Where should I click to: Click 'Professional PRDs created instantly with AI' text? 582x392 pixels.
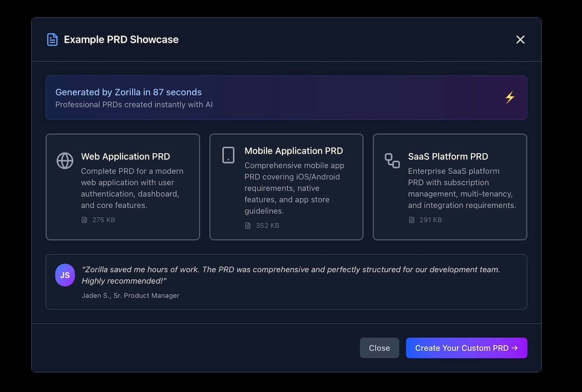(x=134, y=105)
